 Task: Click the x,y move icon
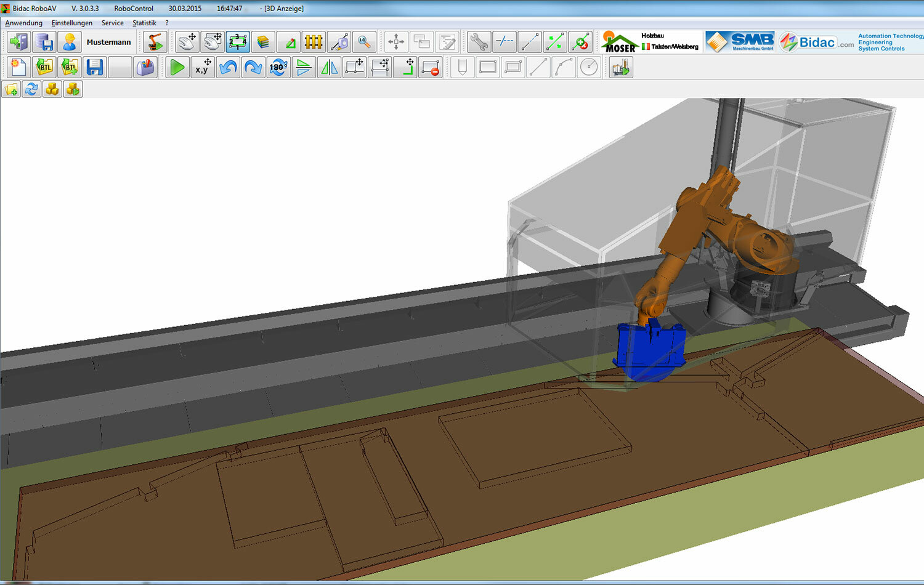[203, 67]
